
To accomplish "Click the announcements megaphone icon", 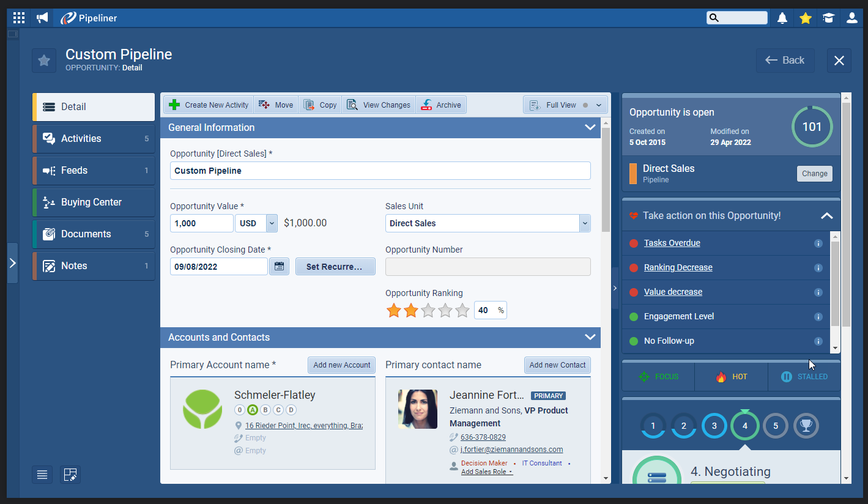I will 42,18.
